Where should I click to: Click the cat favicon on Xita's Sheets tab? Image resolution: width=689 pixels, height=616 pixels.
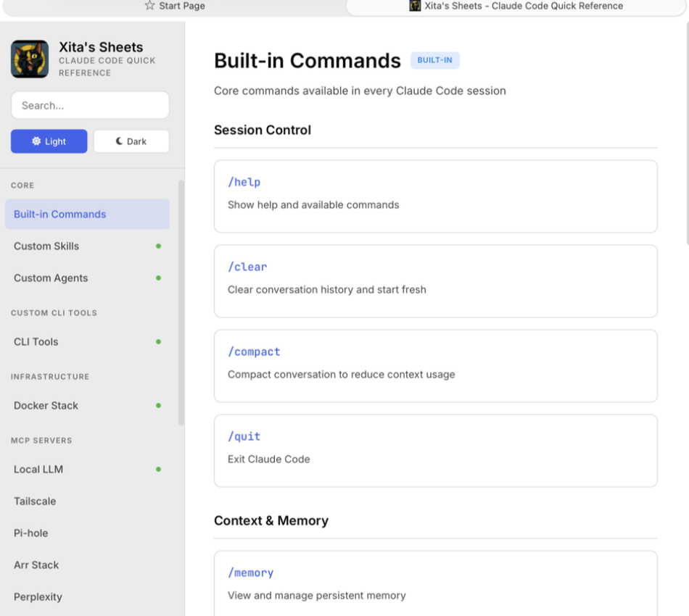[x=415, y=6]
